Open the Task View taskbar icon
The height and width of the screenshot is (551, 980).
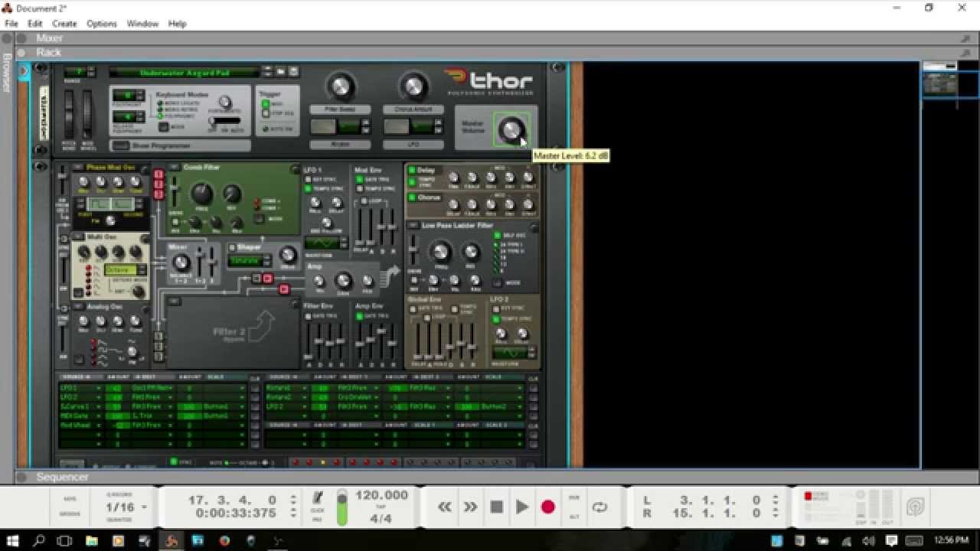coord(65,541)
